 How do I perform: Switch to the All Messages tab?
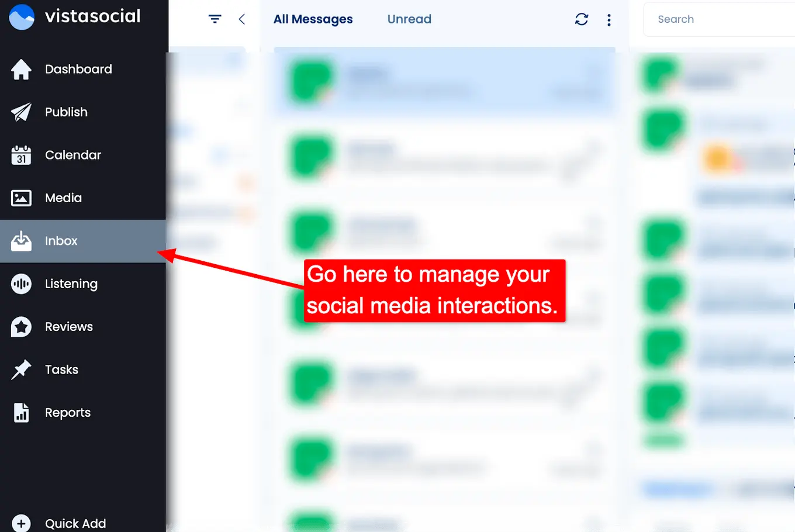point(313,19)
